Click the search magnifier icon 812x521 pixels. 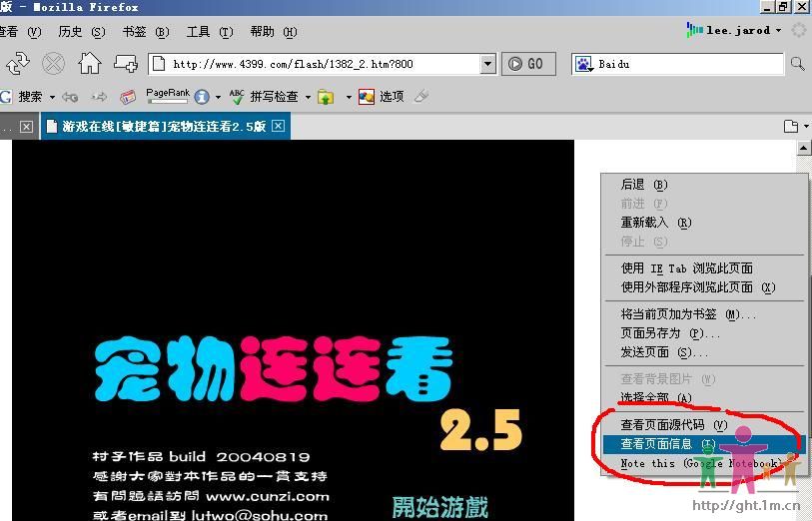[x=797, y=64]
